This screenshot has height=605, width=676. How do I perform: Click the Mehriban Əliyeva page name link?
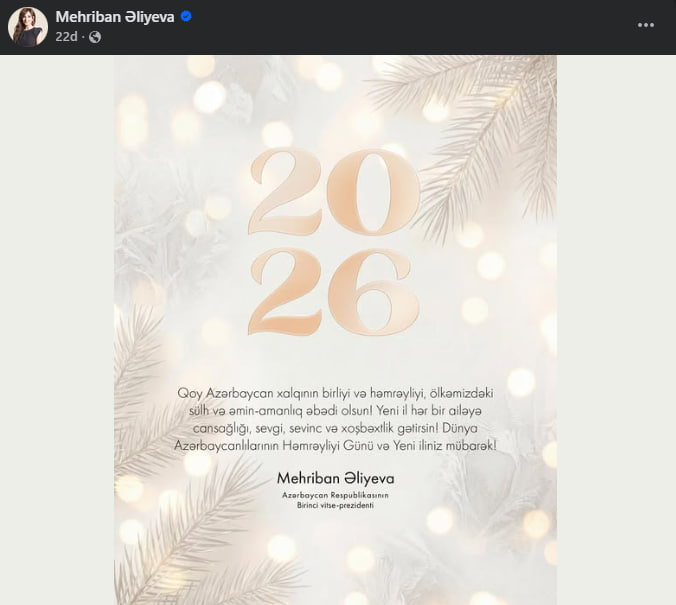tap(115, 17)
